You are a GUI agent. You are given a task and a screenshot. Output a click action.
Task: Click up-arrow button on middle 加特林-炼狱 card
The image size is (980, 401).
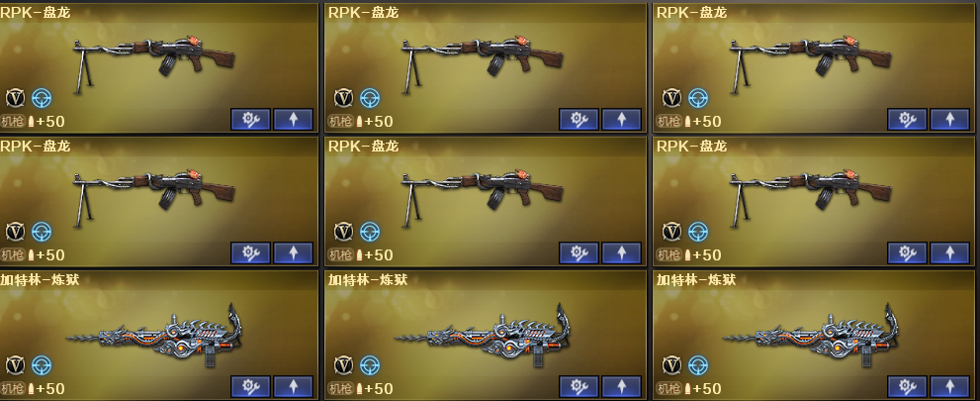tap(621, 386)
